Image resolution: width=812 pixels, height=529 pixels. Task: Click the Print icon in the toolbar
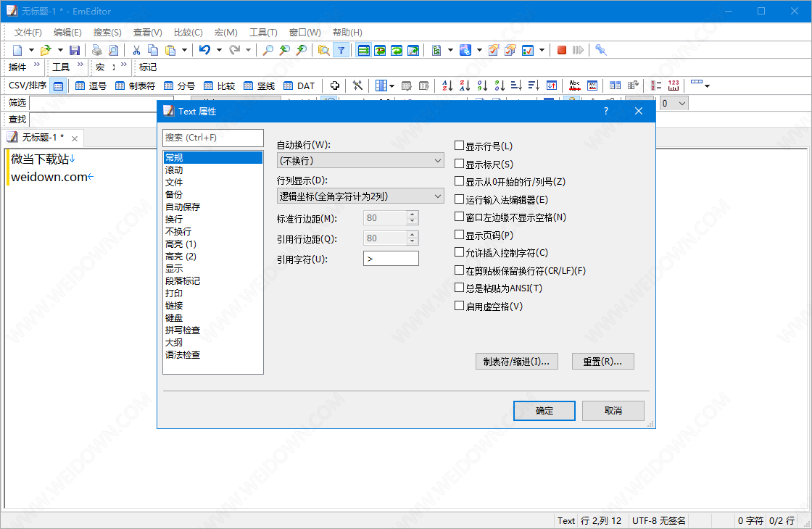pos(97,50)
